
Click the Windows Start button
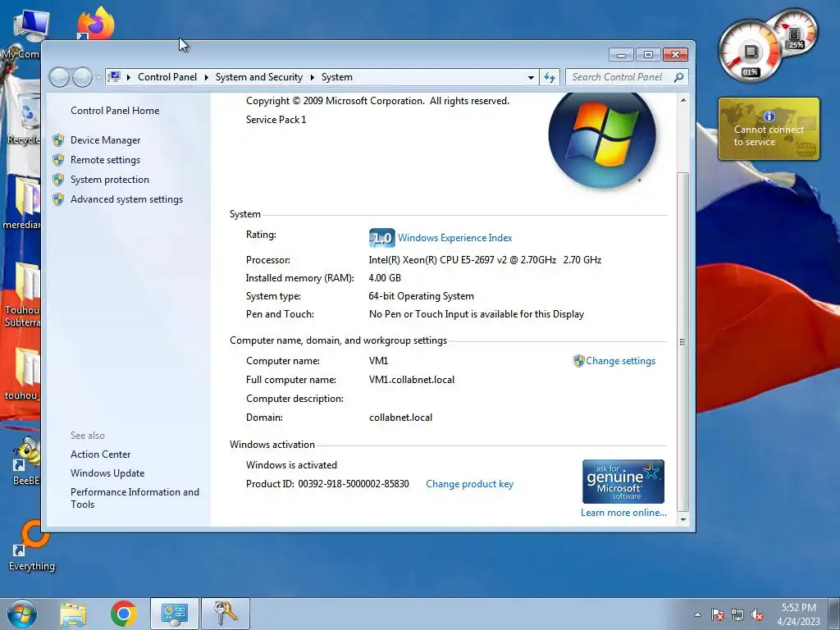click(22, 614)
